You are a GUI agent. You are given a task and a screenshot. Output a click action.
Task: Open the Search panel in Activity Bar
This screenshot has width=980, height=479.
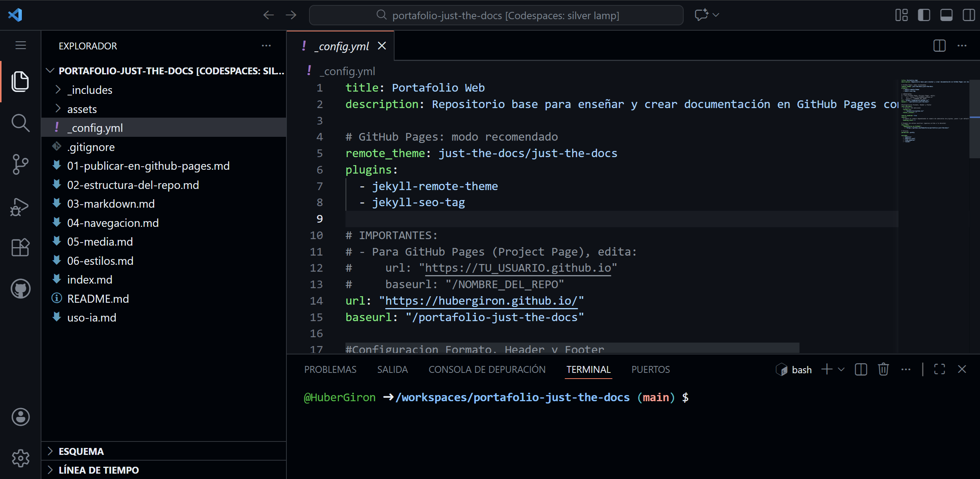[20, 123]
